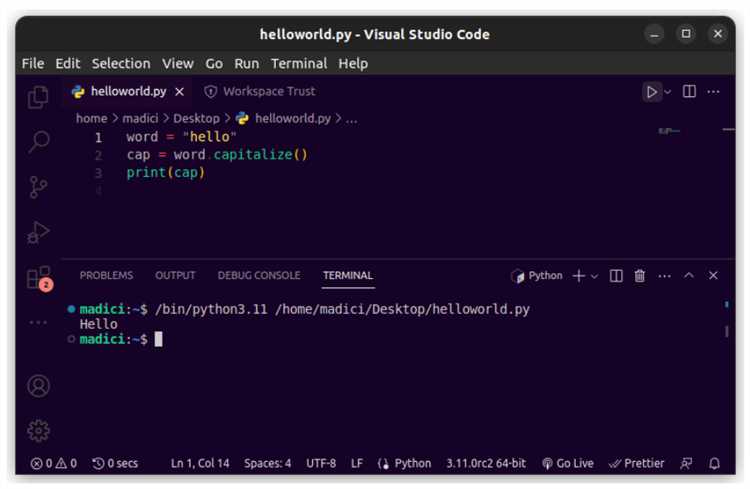750x489 pixels.
Task: Open the Edit menu
Action: coord(67,63)
